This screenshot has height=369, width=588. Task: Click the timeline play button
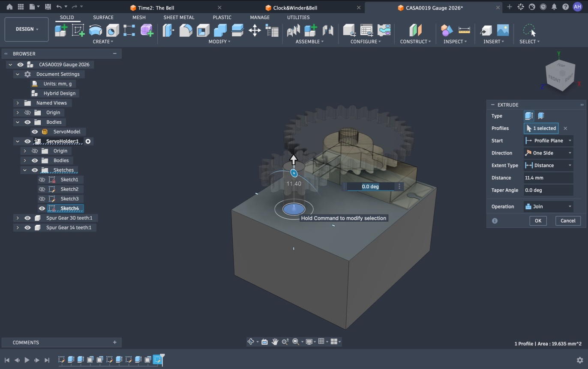click(x=27, y=360)
